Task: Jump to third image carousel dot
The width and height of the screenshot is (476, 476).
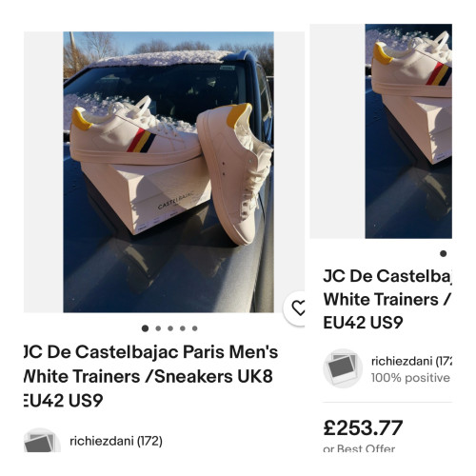Action: 170,328
